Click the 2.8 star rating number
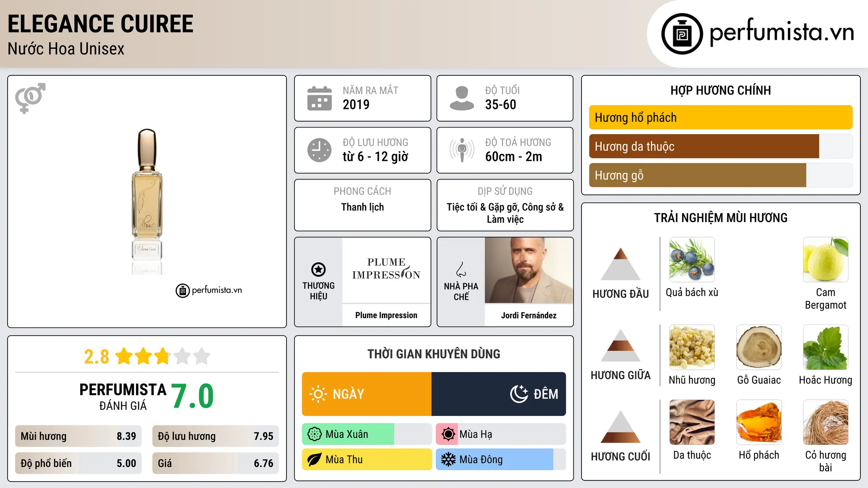The height and width of the screenshot is (488, 868). pyautogui.click(x=97, y=357)
